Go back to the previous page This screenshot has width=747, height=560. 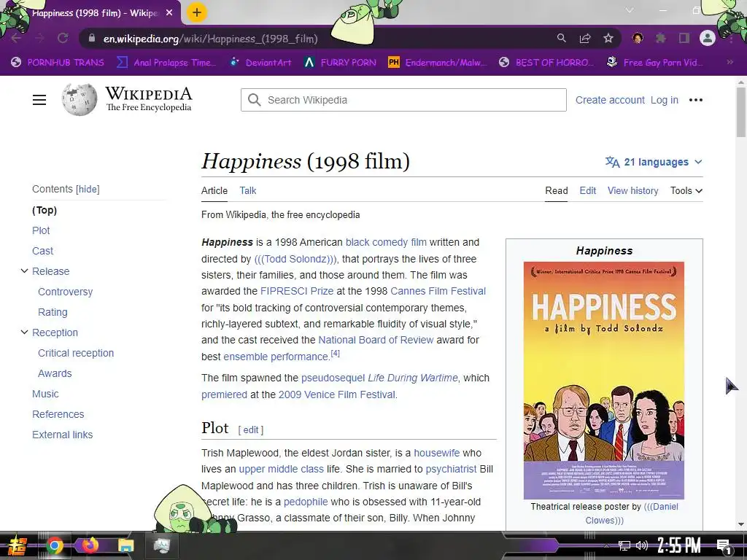coord(16,39)
